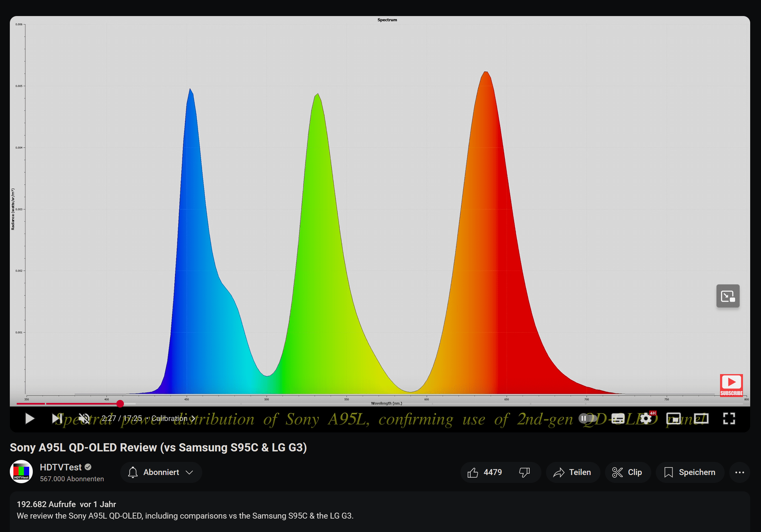Click the picture-in-picture overlay button on video
The height and width of the screenshot is (532, 761).
pos(728,296)
